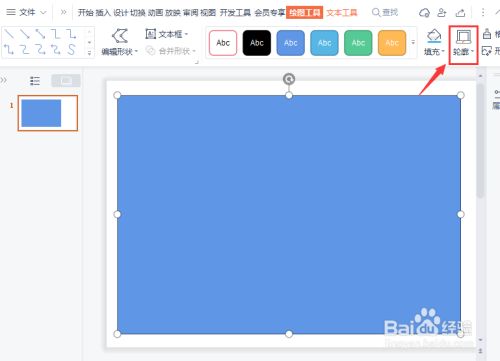The image size is (500, 361).
Task: Apply the light blue Abc shape style
Action: click(324, 43)
